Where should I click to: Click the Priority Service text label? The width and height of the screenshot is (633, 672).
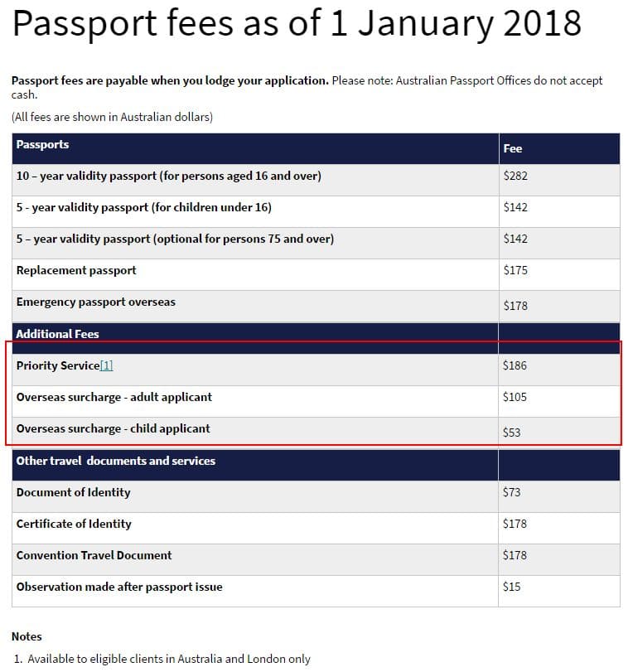coord(58,365)
